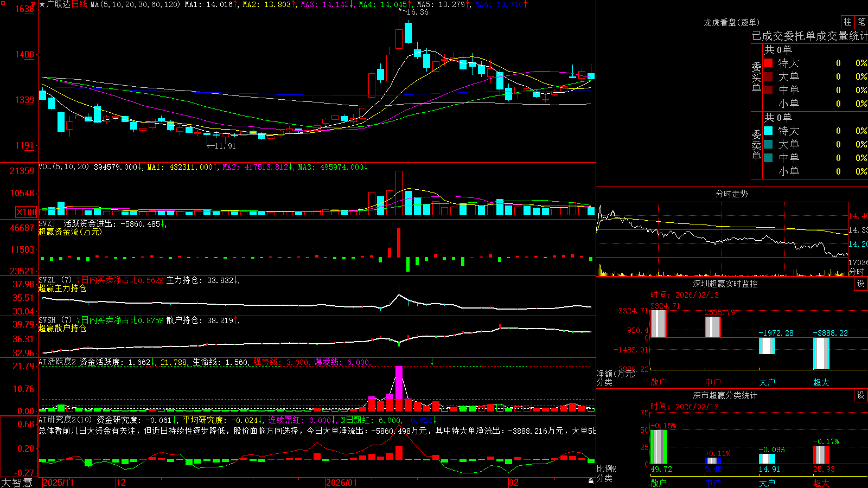Click the 散户持仓: 38.219 value
The width and height of the screenshot is (868, 488).
click(x=203, y=320)
